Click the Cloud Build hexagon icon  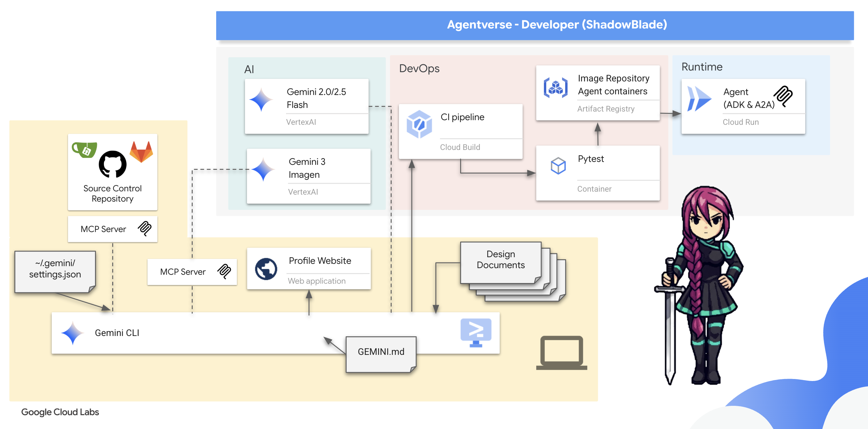[x=419, y=124]
